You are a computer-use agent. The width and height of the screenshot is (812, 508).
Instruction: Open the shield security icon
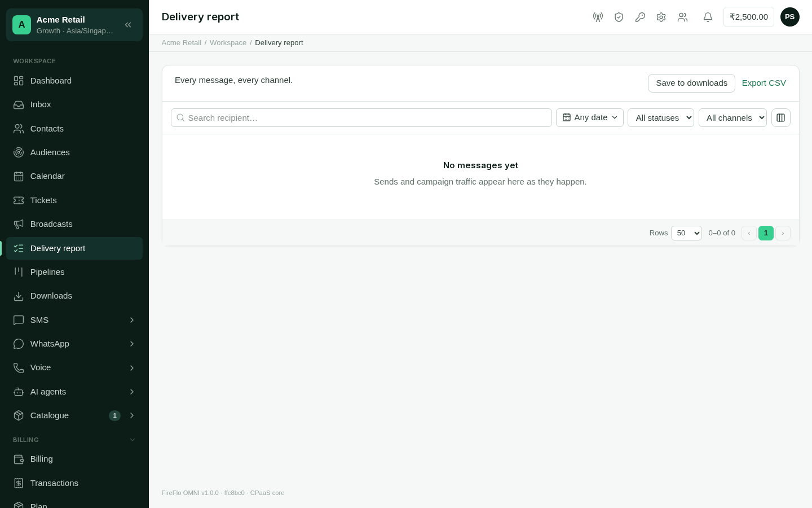coord(619,17)
